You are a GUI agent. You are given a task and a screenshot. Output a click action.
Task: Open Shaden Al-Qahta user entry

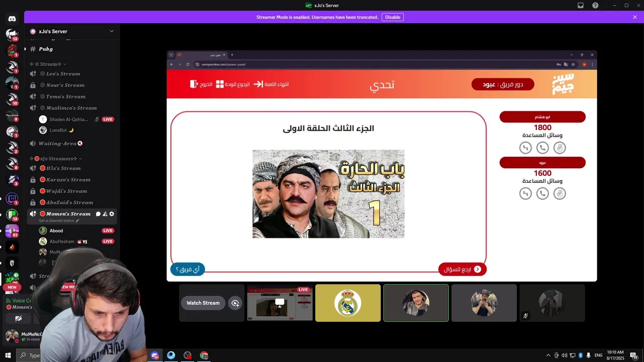[x=76, y=120]
